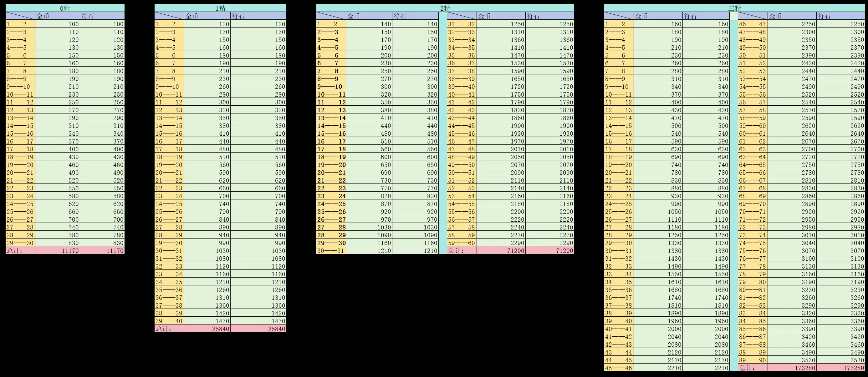Click diagonal header corner cell of 0精 table

pyautogui.click(x=20, y=16)
